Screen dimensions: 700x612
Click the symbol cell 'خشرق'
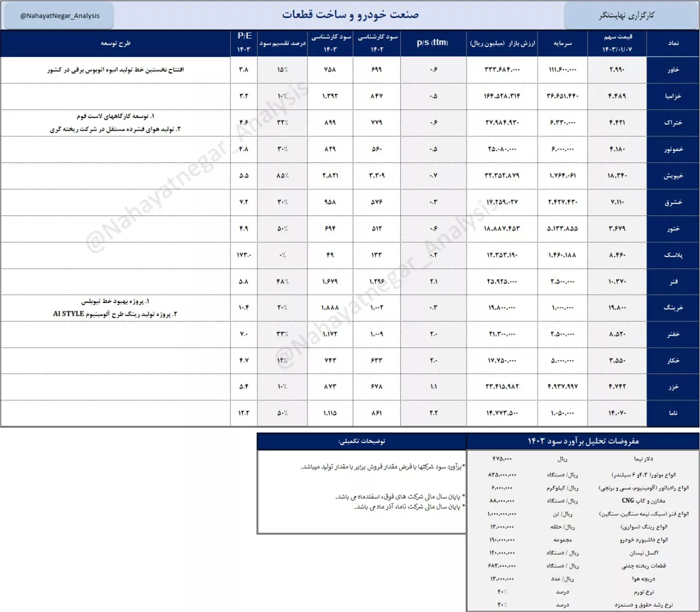point(673,202)
